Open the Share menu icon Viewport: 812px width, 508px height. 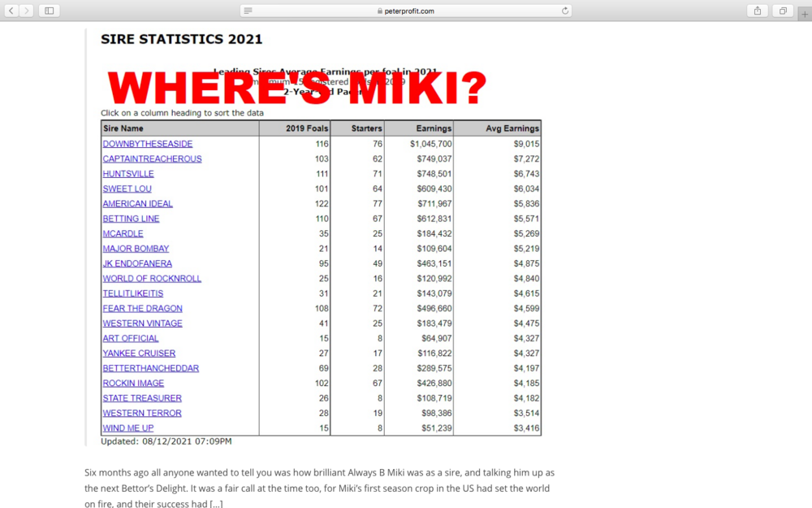point(757,11)
